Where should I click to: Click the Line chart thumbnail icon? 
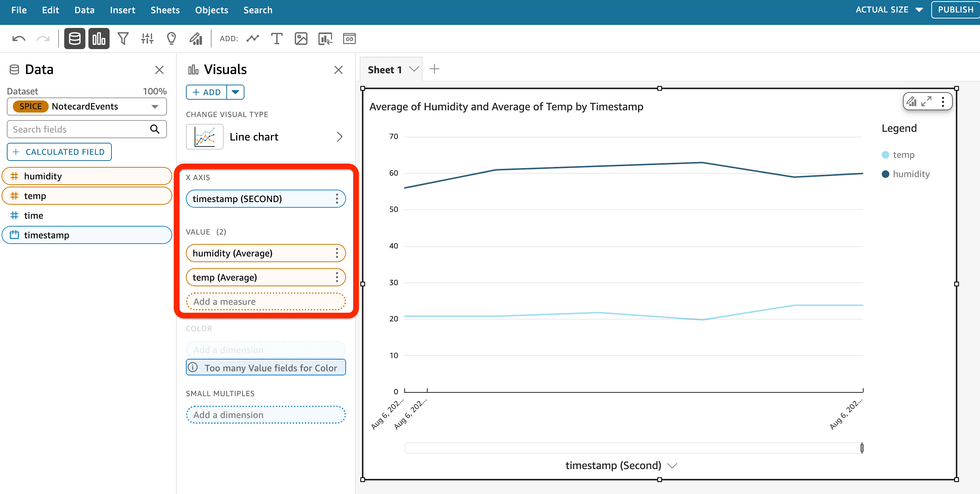point(205,137)
